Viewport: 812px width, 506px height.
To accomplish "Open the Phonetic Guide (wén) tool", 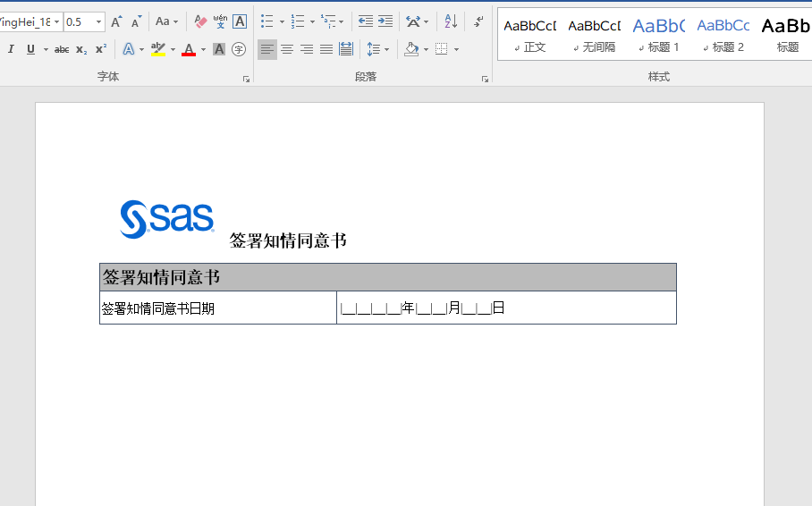I will 220,21.
